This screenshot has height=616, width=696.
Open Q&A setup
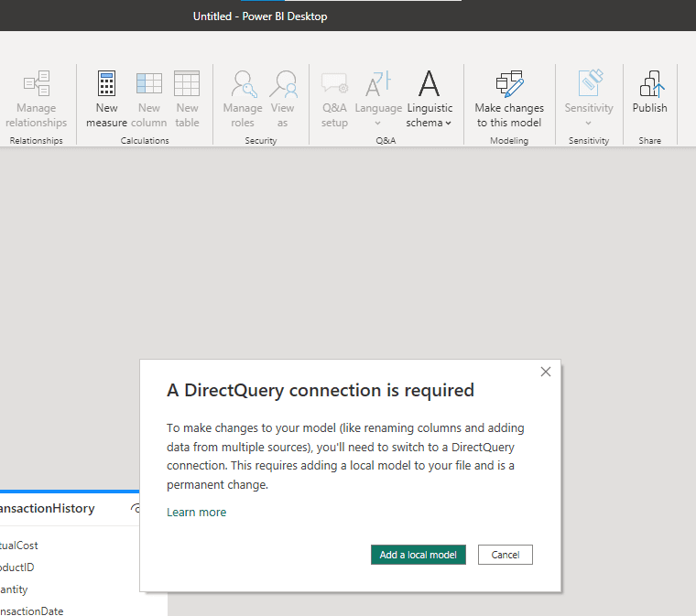tap(334, 99)
